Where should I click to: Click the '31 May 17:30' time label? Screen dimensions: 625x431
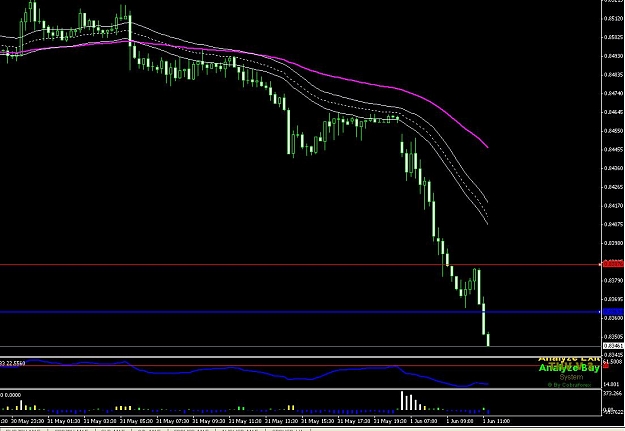(354, 421)
